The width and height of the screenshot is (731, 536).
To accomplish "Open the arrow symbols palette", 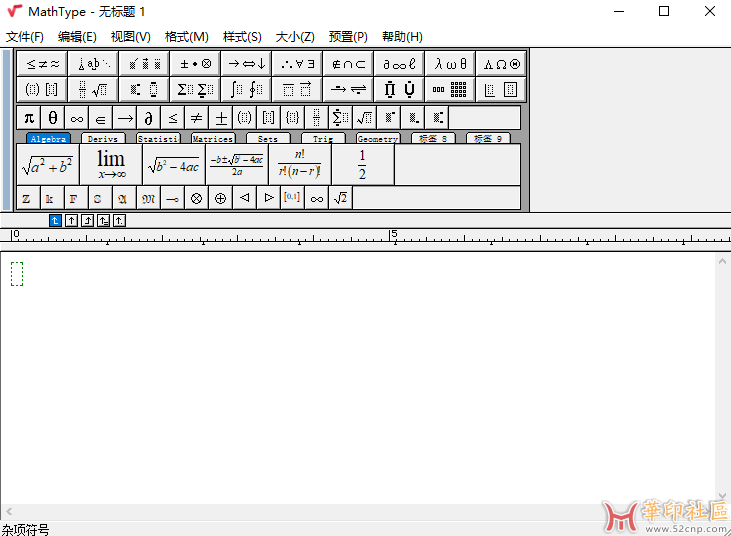I will pos(246,64).
